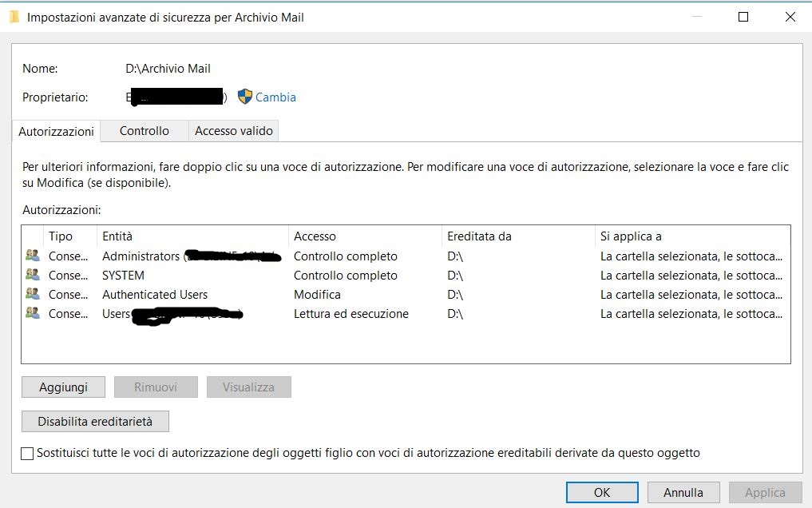Click the group icon in Authenticated Users row
Viewport: 812px width, 508px height.
click(33, 294)
